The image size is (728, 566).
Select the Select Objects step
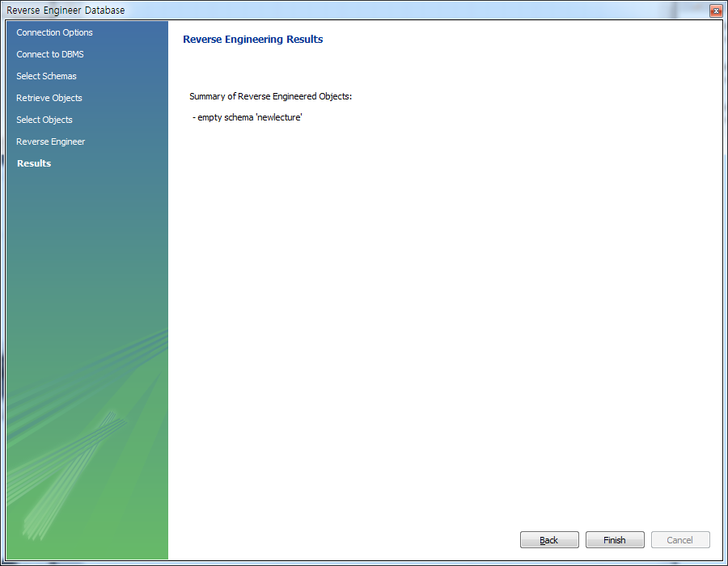(44, 120)
